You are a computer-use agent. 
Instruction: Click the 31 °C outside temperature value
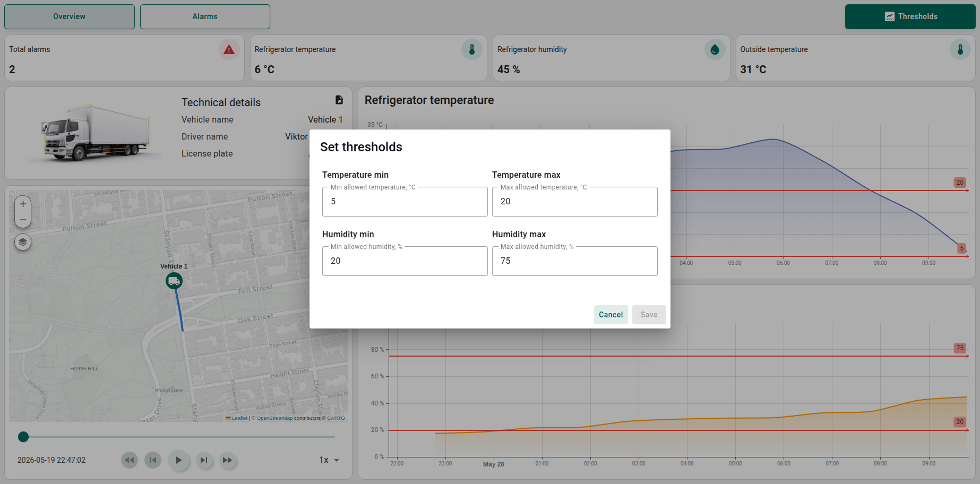click(753, 70)
